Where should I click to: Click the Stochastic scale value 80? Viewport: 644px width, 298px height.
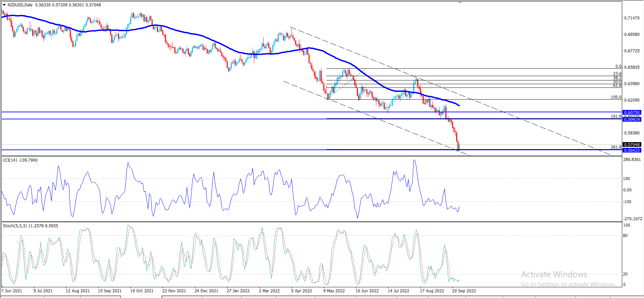pyautogui.click(x=625, y=236)
